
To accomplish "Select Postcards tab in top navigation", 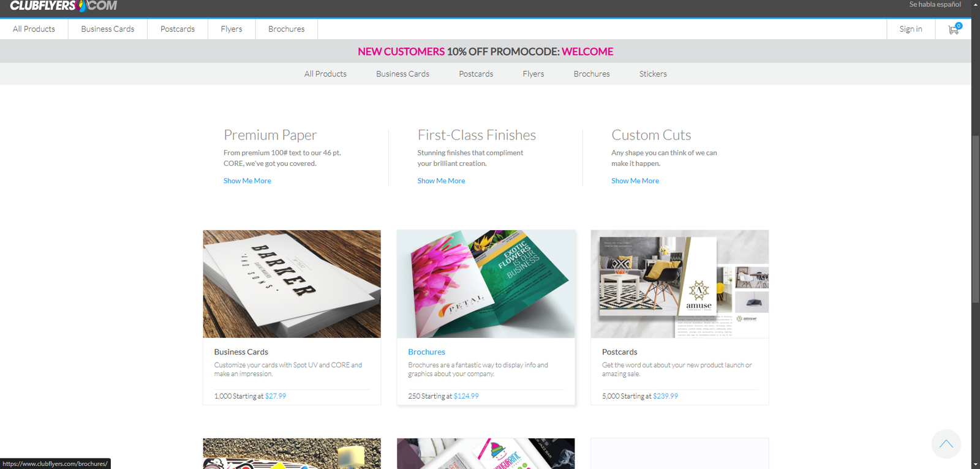I will click(x=177, y=29).
